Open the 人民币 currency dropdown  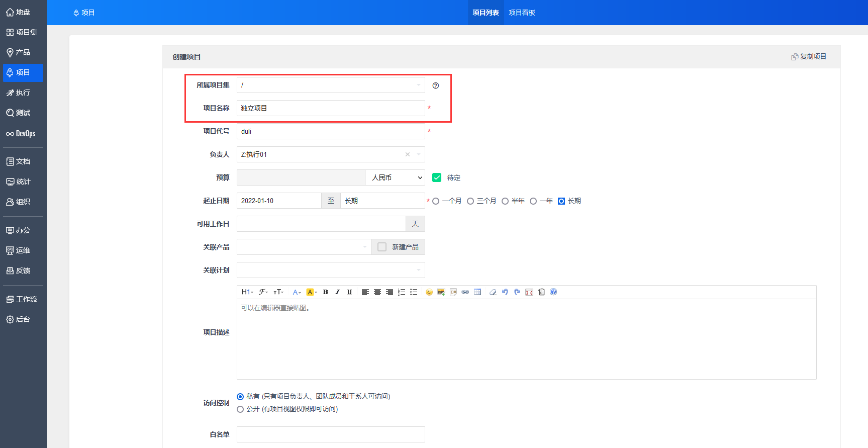pos(396,177)
